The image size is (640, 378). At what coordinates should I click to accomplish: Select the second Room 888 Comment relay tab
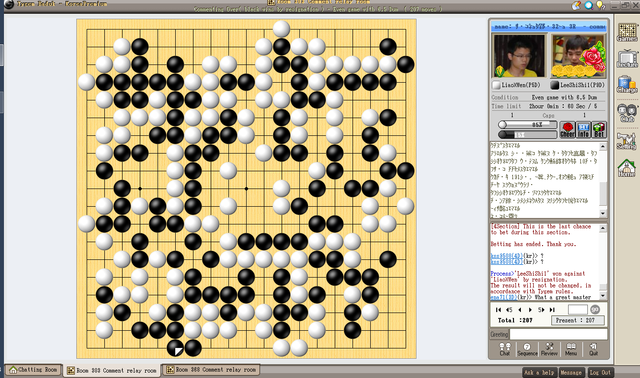[211, 370]
